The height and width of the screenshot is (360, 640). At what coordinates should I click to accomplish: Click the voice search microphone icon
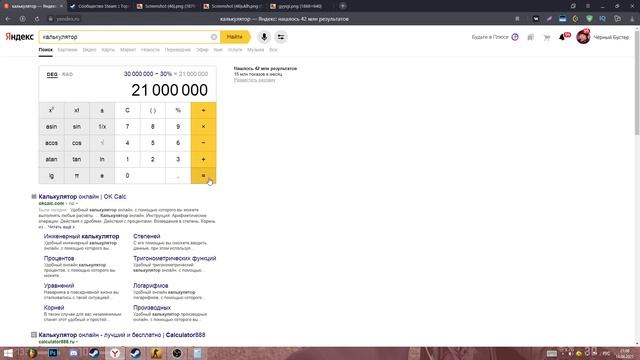click(264, 37)
